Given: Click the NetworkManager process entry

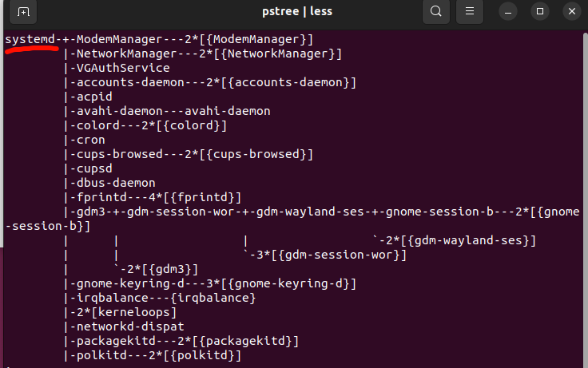Looking at the screenshot, I should point(126,53).
